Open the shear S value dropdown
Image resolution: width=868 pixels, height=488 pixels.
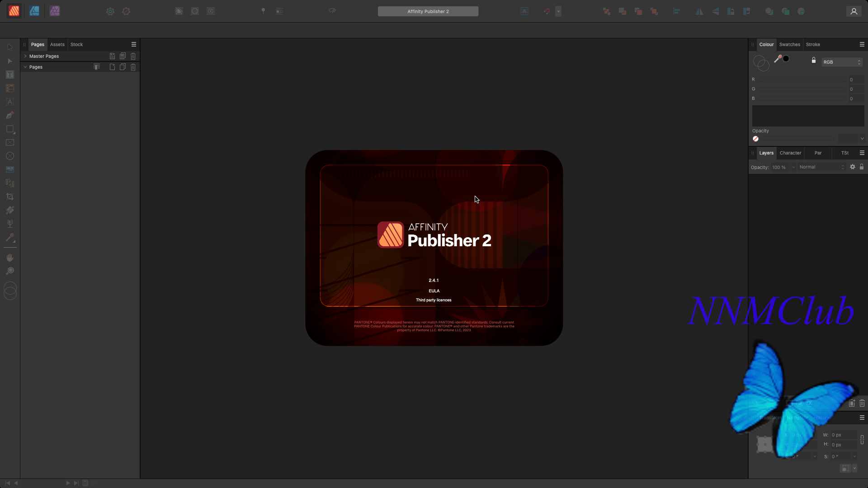click(x=854, y=457)
